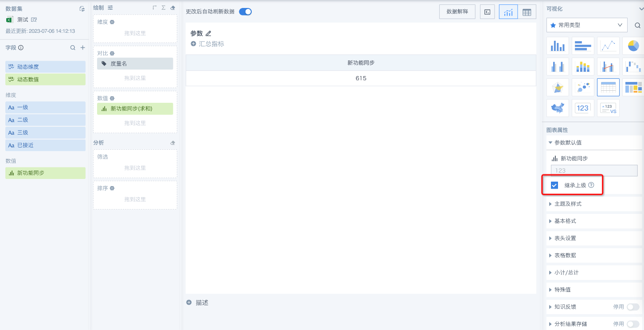Click the sigma icon in 绘制 panel
644x330 pixels.
click(x=164, y=8)
